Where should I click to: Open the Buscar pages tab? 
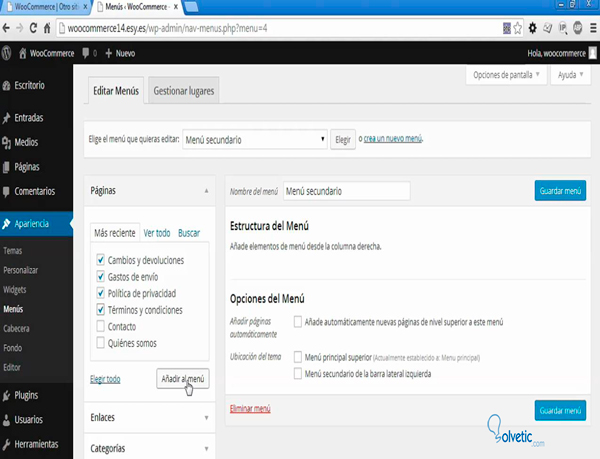tap(189, 233)
